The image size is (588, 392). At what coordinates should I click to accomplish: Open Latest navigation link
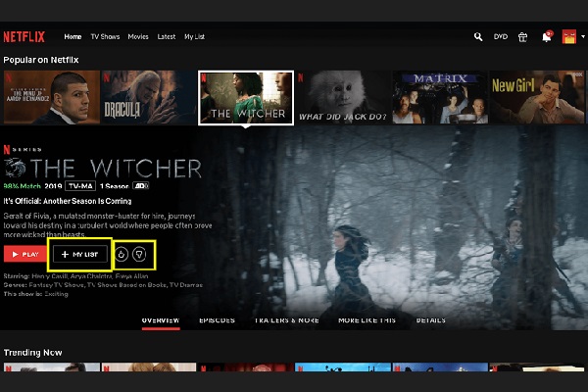[167, 37]
